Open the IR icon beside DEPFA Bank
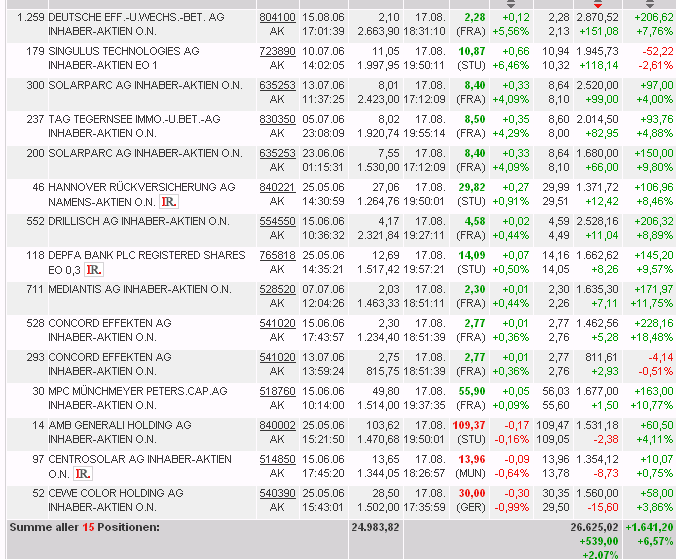Screen dimensions: 676x559 click(94, 270)
